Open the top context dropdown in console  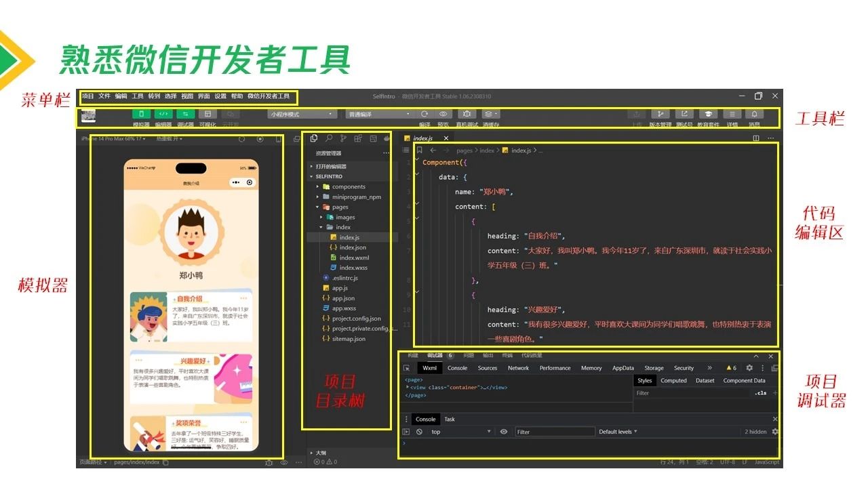click(x=460, y=432)
